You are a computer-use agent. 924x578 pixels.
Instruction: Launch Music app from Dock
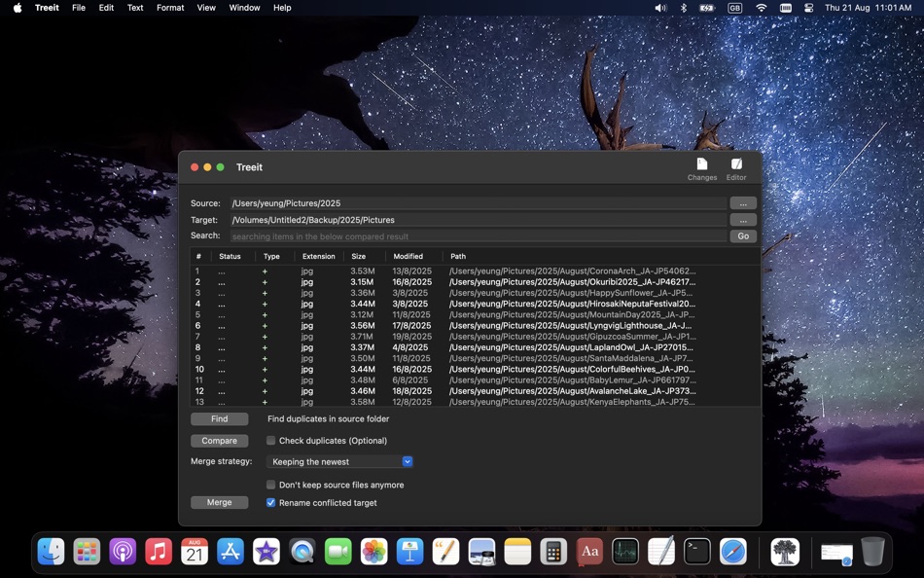click(x=159, y=552)
